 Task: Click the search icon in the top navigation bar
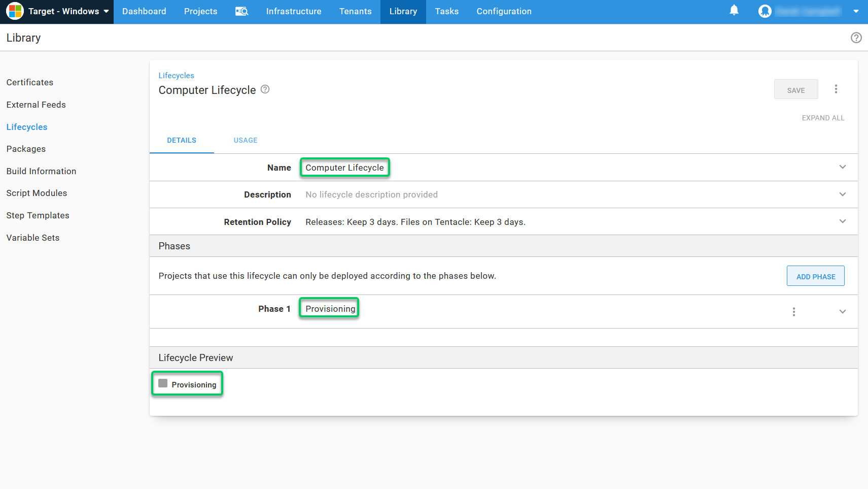pyautogui.click(x=242, y=11)
